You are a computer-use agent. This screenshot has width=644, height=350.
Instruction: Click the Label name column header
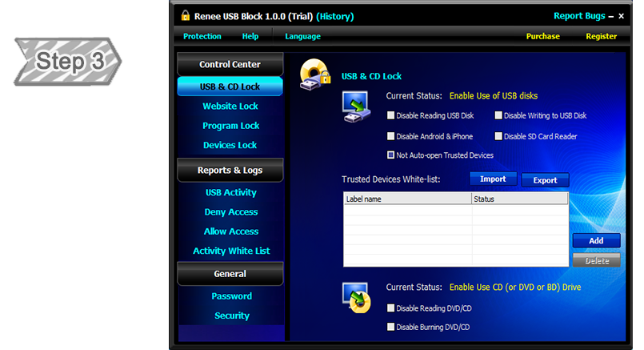pyautogui.click(x=407, y=199)
